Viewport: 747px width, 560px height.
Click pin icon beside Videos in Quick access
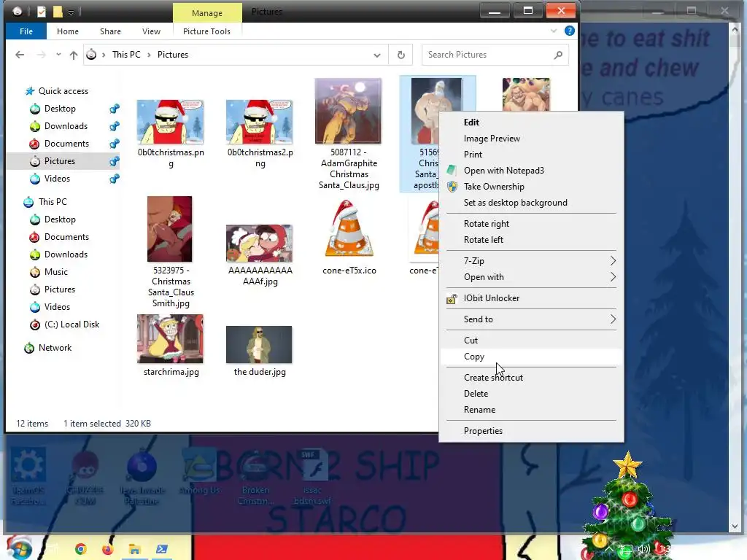pos(115,179)
